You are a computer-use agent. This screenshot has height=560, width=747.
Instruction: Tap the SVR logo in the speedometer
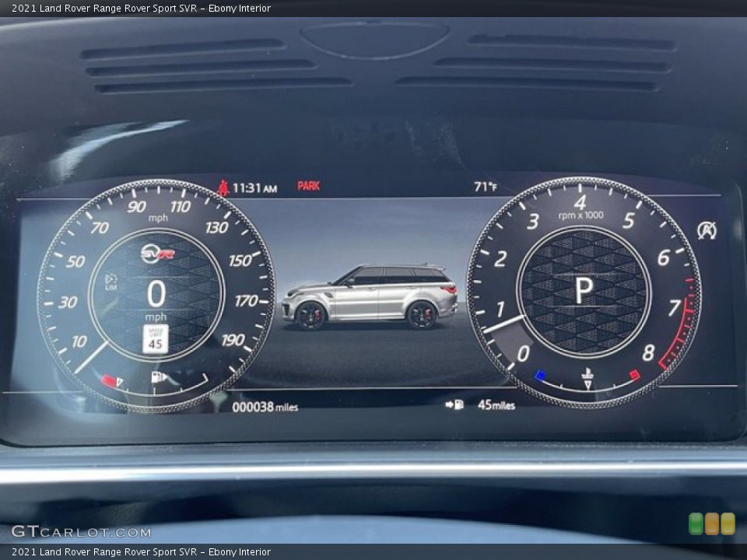pos(158,254)
